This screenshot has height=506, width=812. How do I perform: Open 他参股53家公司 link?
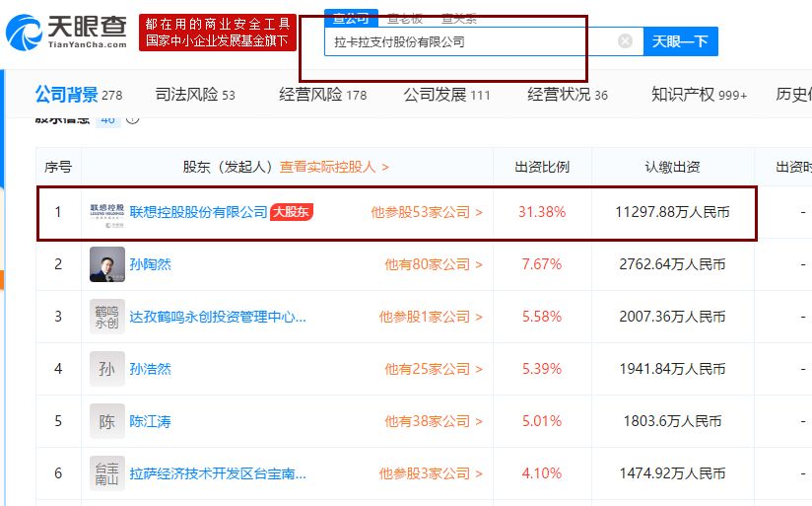427,212
